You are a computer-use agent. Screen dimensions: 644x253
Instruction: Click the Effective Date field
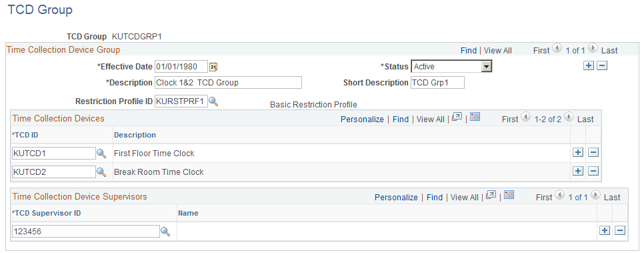(x=181, y=66)
